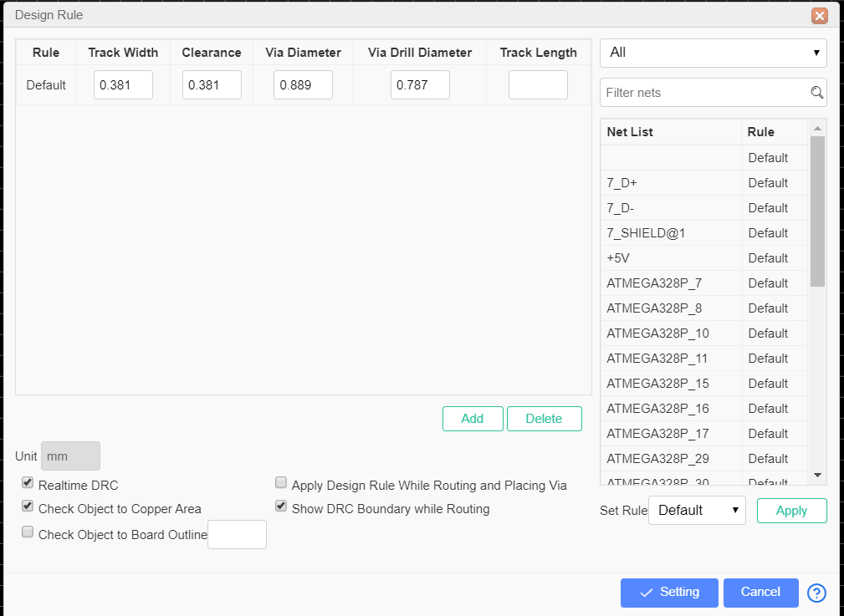Select the +5V net entry
The height and width of the screenshot is (616, 844).
[x=671, y=258]
